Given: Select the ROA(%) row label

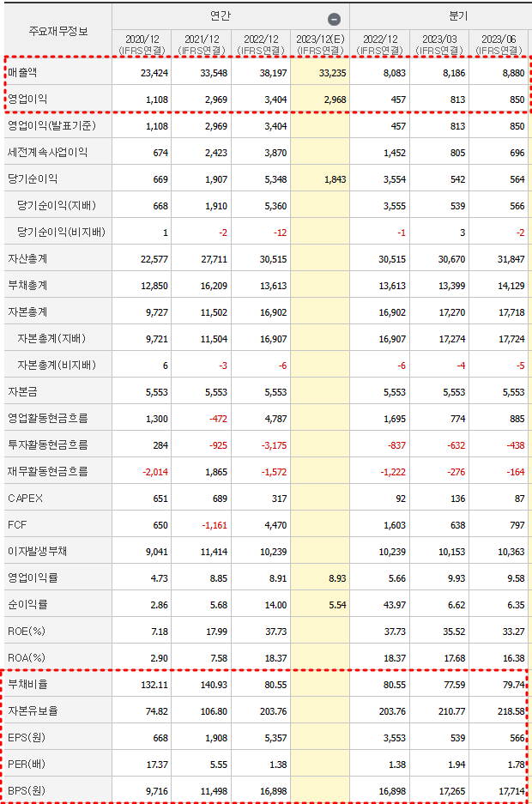Looking at the screenshot, I should click(x=26, y=658).
